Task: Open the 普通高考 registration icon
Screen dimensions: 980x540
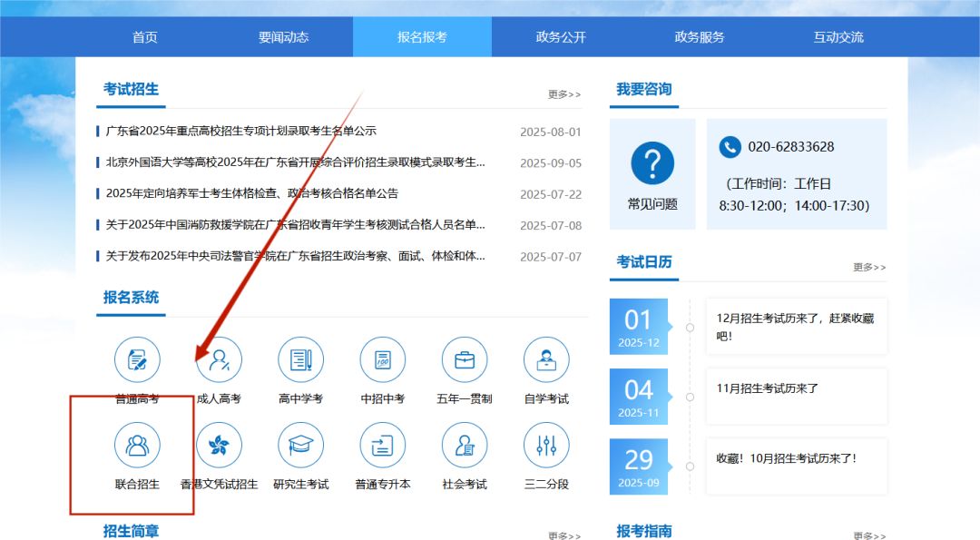Action: point(137,360)
